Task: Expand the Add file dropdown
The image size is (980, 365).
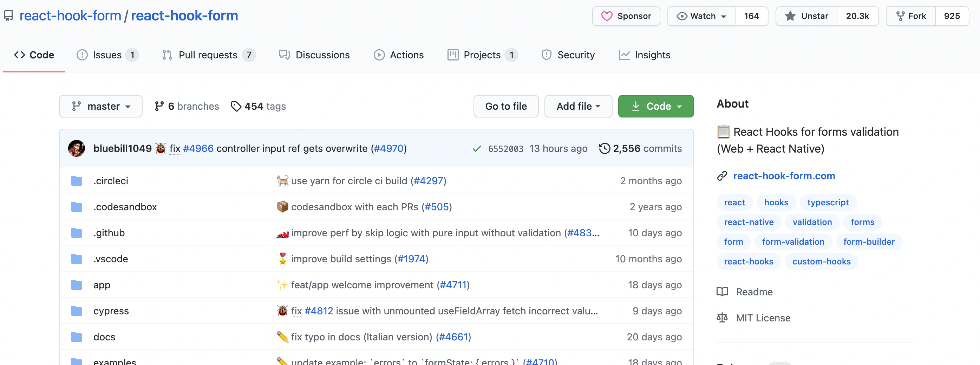Action: click(x=578, y=106)
